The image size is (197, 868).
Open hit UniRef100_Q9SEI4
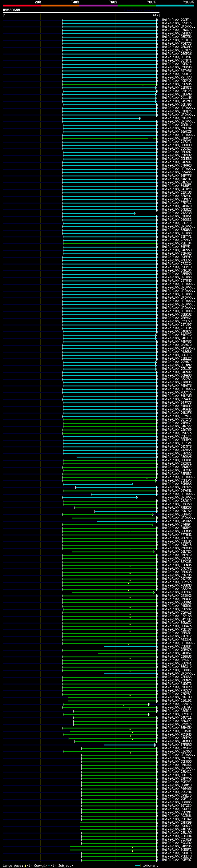(x=176, y=20)
